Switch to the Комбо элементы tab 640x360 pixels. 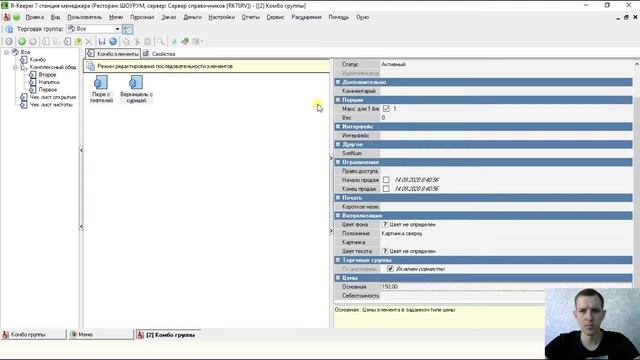[x=113, y=54]
